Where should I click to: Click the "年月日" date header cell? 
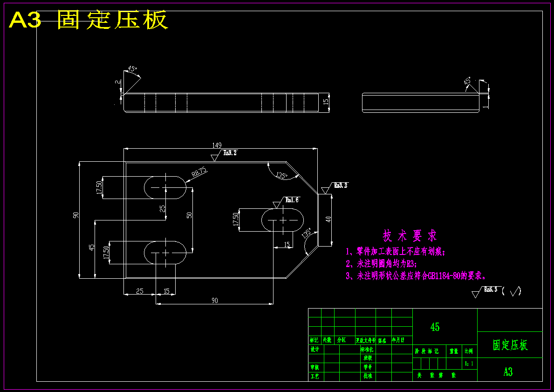pos(397,340)
